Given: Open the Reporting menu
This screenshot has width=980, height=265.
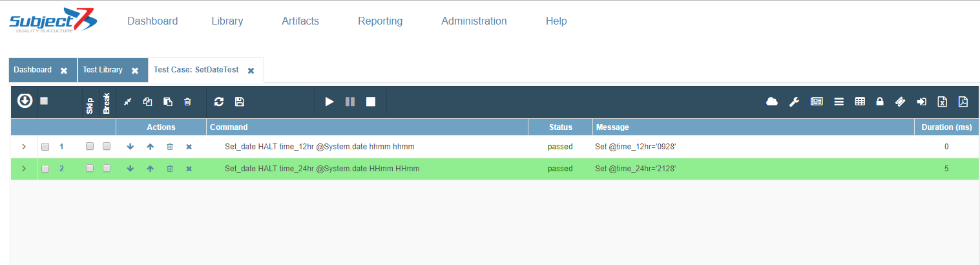Looking at the screenshot, I should 380,21.
